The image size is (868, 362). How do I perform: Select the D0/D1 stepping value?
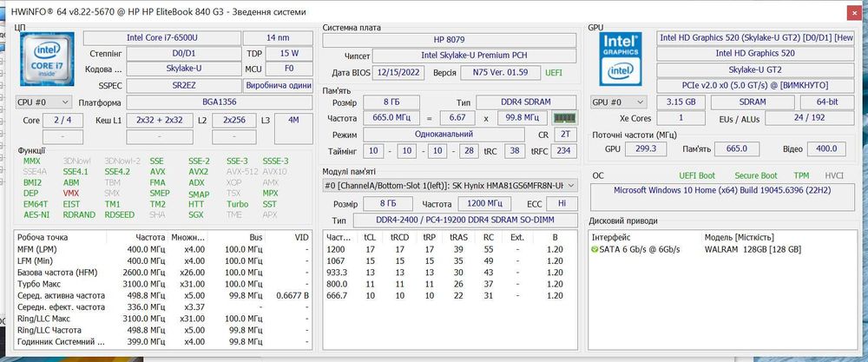click(184, 54)
